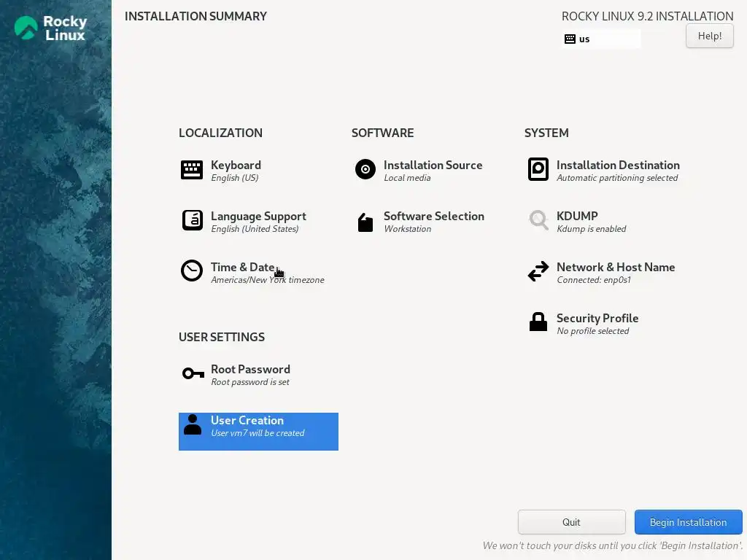Click the Root Password key icon

(x=193, y=373)
